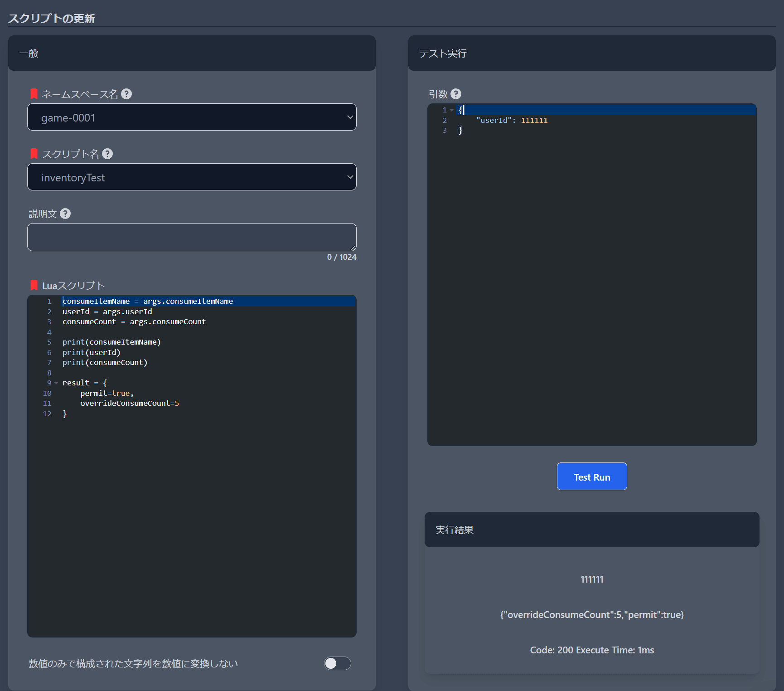Click Lua line userId = args.userId
This screenshot has height=691, width=784.
point(107,311)
